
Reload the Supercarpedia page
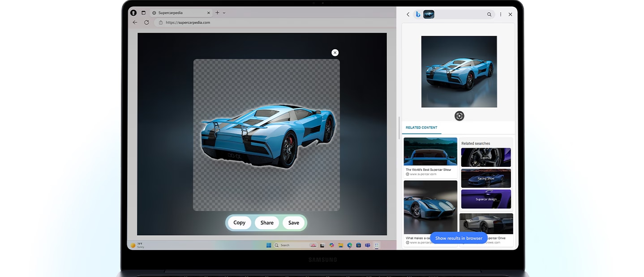(146, 22)
